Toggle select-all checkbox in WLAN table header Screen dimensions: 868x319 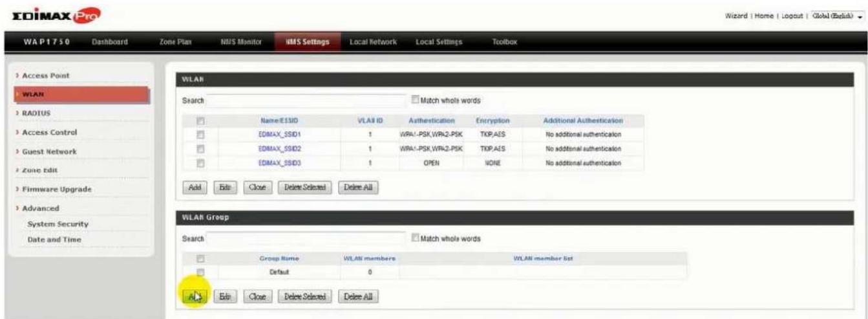coord(200,120)
